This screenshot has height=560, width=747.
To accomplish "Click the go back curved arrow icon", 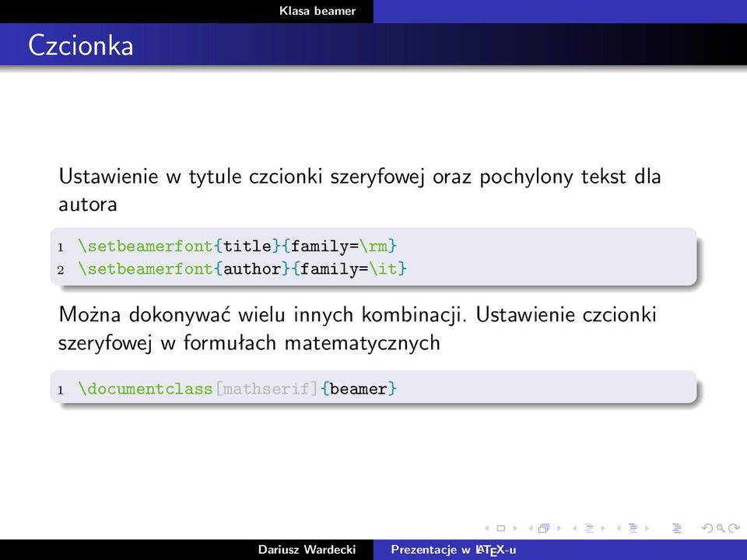I will (707, 528).
